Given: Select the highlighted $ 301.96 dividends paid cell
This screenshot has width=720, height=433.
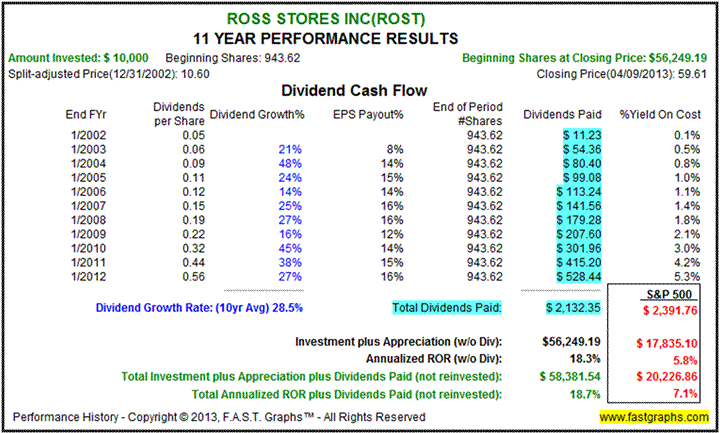Looking at the screenshot, I should (x=579, y=248).
